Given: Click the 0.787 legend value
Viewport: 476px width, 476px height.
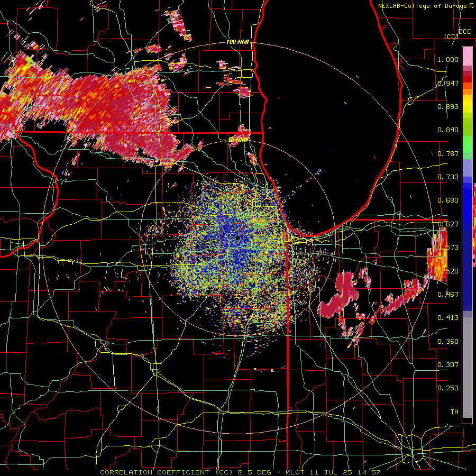Looking at the screenshot, I should [448, 153].
